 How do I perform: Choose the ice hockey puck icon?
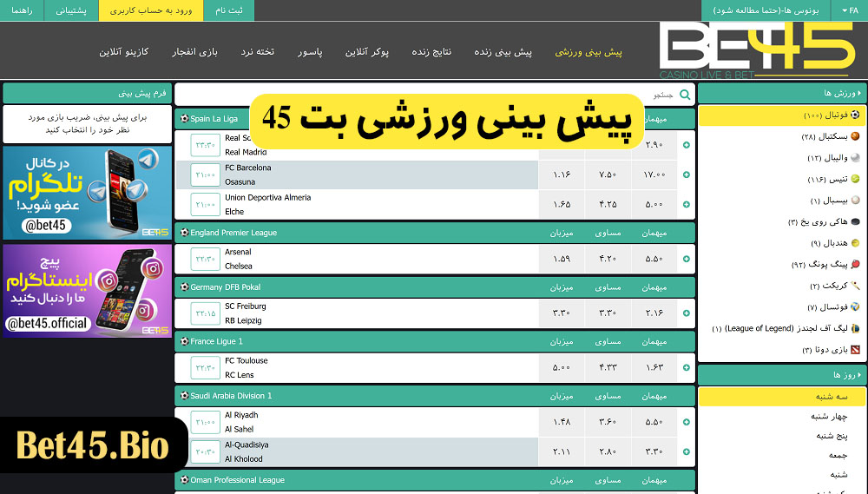coord(855,222)
